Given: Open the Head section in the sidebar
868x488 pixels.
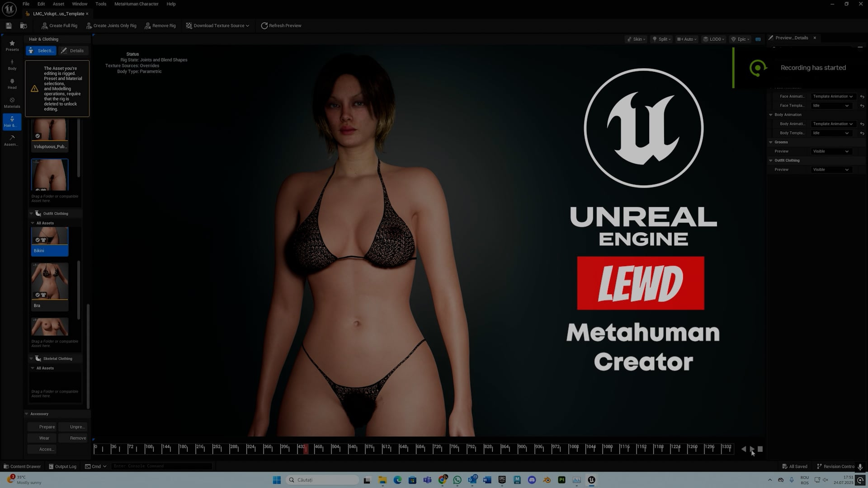Looking at the screenshot, I should click(12, 84).
